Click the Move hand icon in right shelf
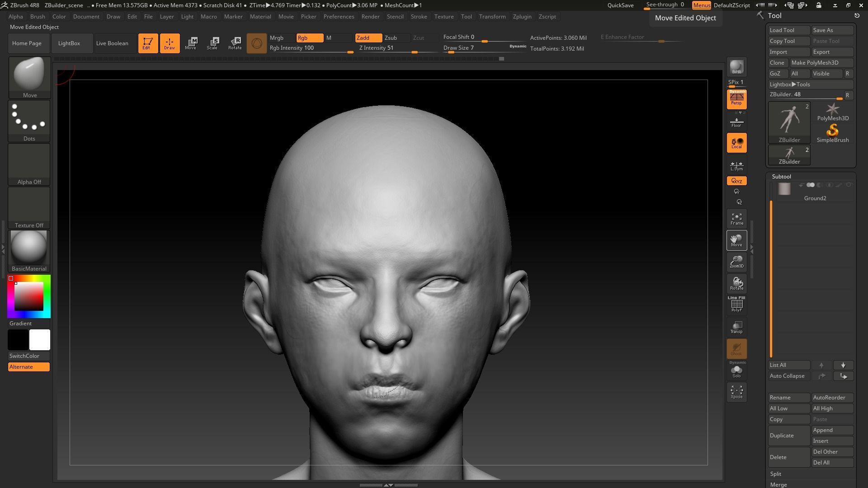Viewport: 868px width, 488px height. coord(736,240)
